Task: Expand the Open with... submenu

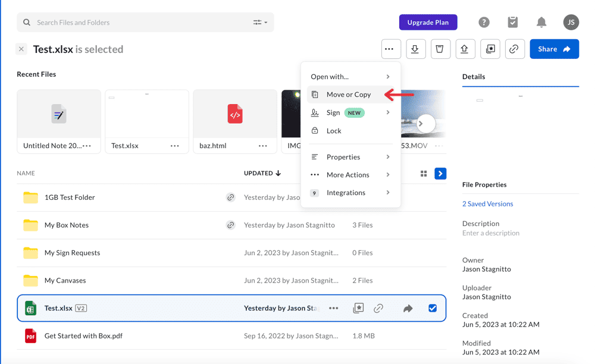Action: tap(350, 77)
